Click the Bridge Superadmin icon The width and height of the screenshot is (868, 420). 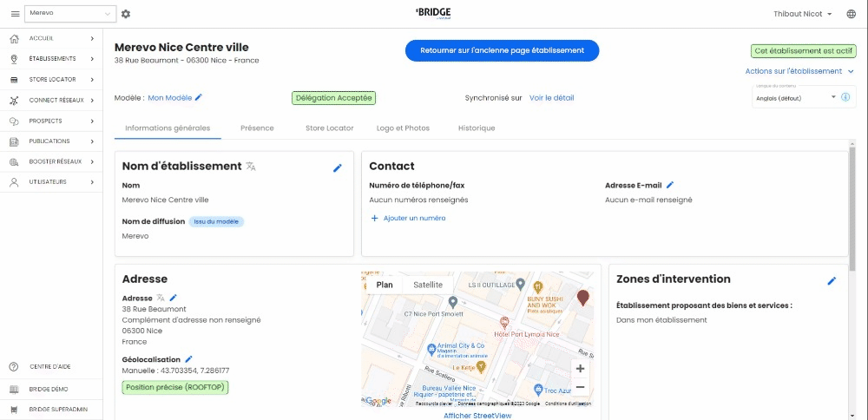[15, 410]
